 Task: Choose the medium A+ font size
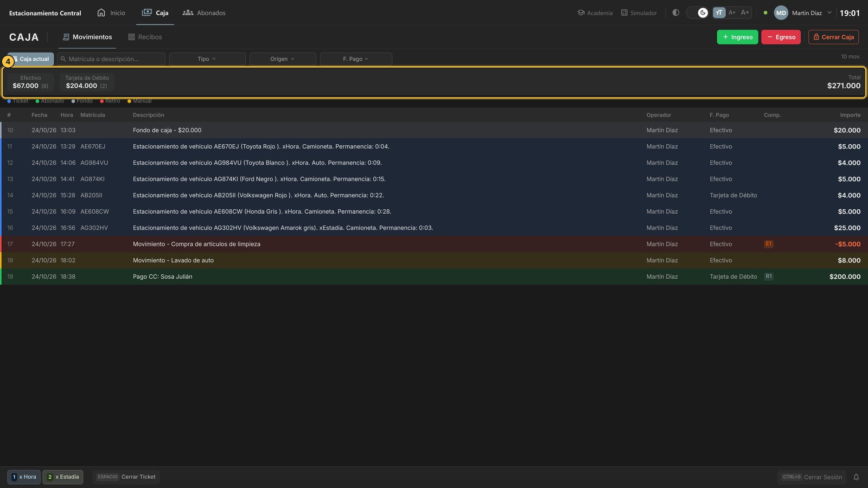point(732,12)
